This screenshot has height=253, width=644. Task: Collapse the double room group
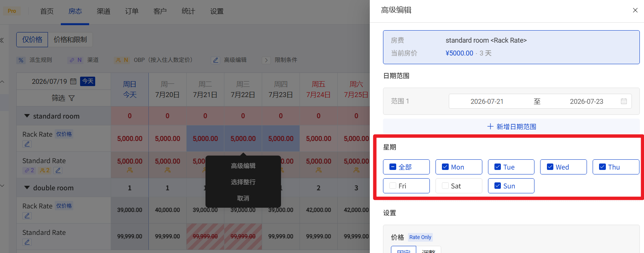point(27,188)
